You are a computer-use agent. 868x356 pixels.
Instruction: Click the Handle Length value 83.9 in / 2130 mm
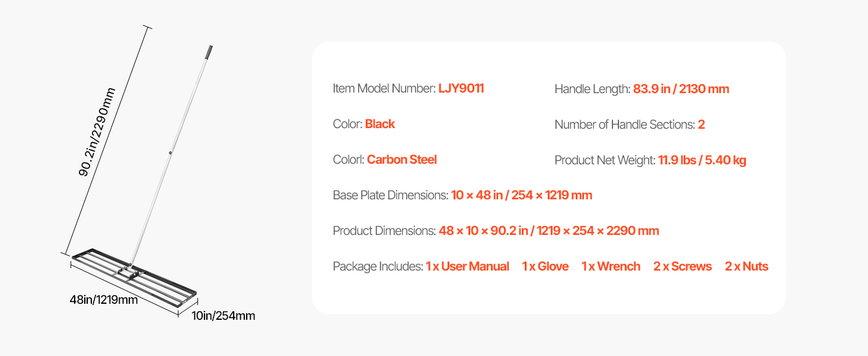pyautogui.click(x=681, y=89)
